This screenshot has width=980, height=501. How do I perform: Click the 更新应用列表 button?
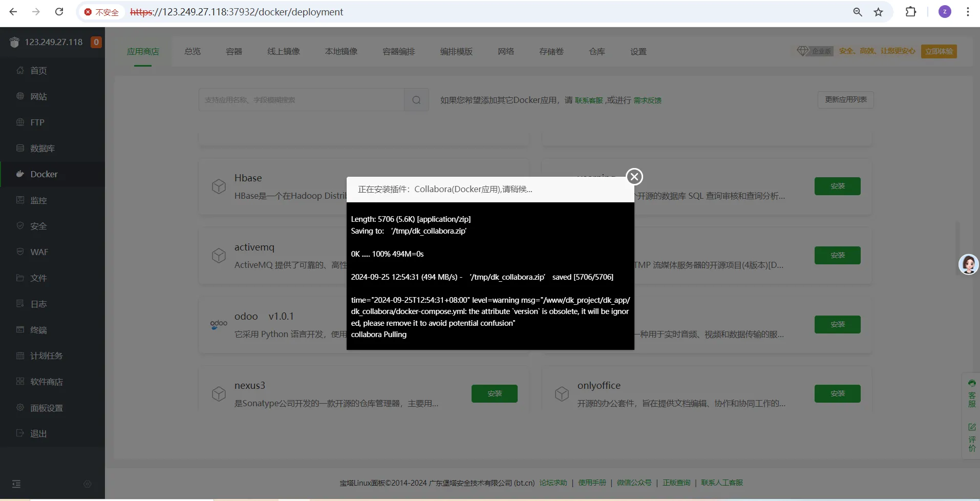click(x=846, y=99)
